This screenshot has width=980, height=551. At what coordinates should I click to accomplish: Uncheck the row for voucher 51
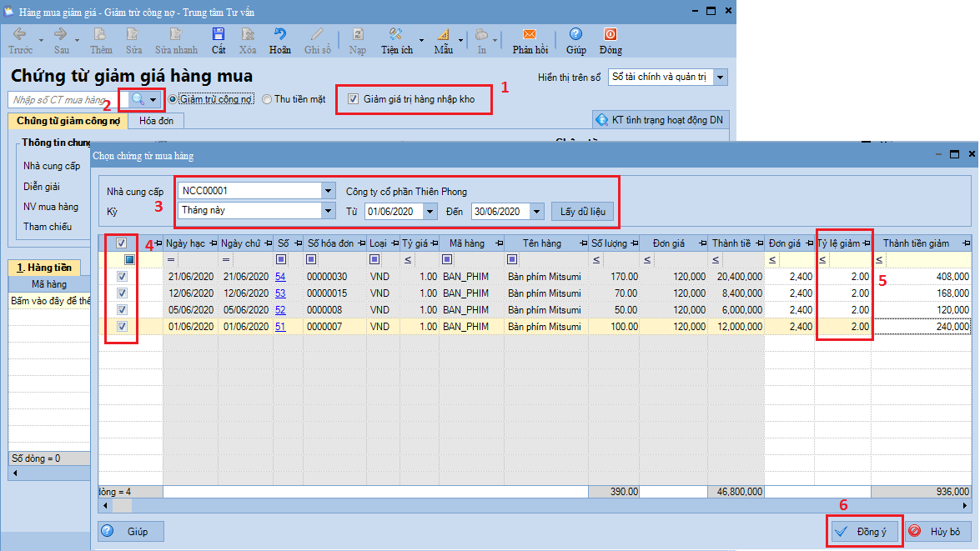[122, 326]
